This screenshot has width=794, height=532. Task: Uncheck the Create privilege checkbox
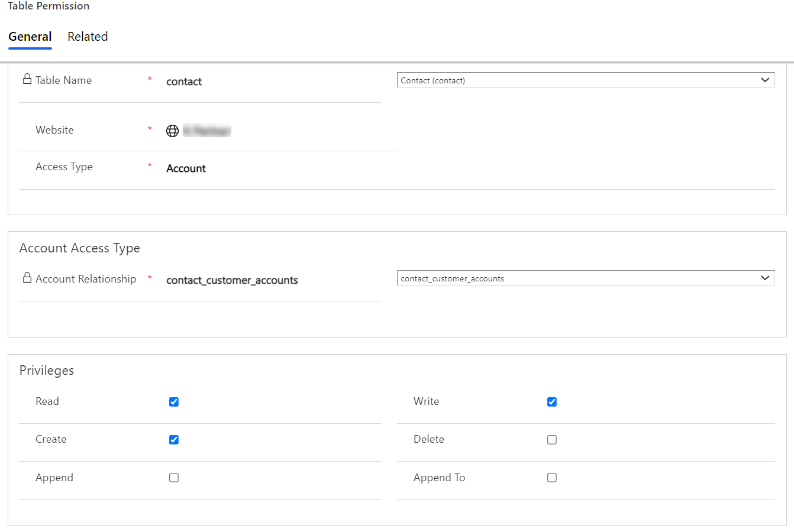pyautogui.click(x=174, y=440)
